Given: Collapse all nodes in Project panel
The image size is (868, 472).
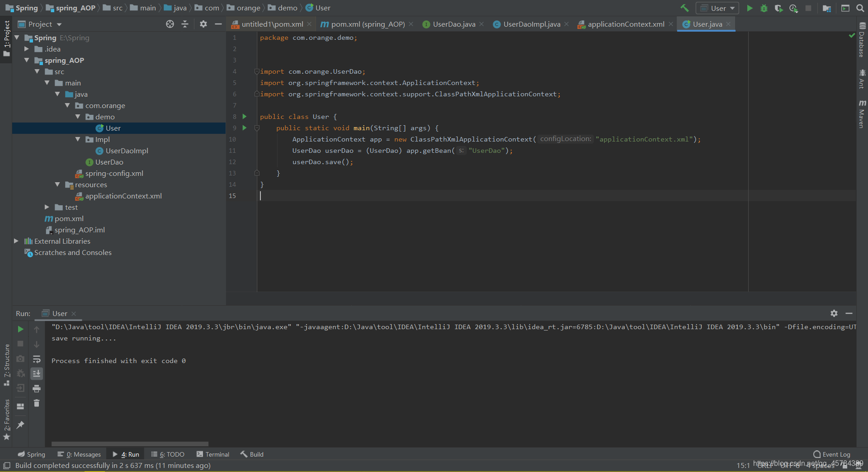Looking at the screenshot, I should tap(185, 24).
